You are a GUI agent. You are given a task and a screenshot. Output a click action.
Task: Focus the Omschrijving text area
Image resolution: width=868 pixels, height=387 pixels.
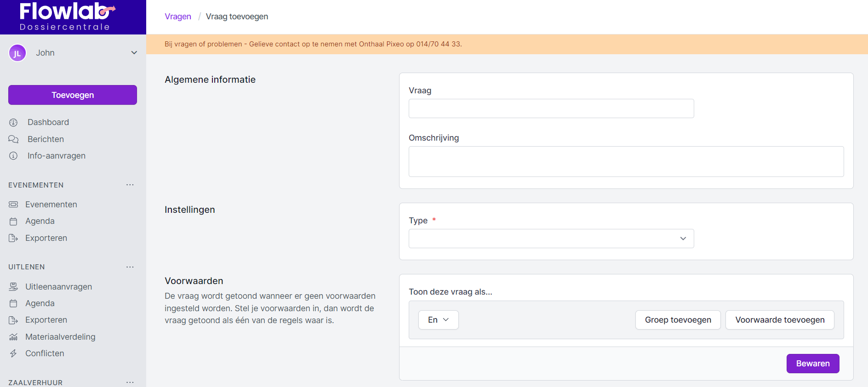click(x=626, y=161)
